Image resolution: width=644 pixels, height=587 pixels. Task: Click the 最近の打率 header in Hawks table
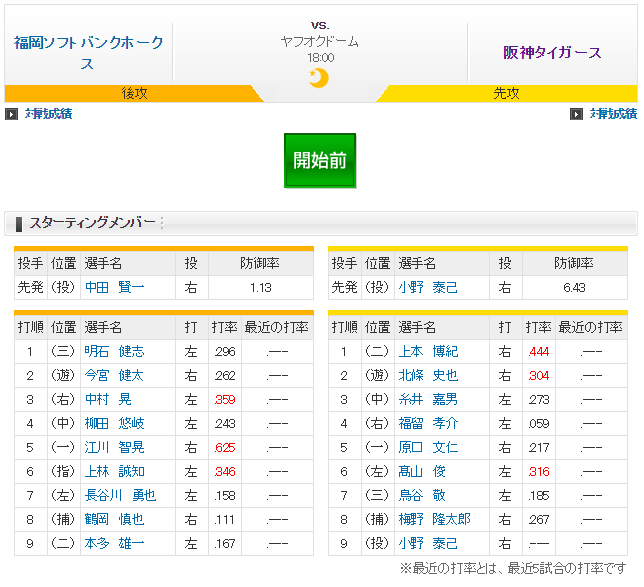click(x=276, y=327)
